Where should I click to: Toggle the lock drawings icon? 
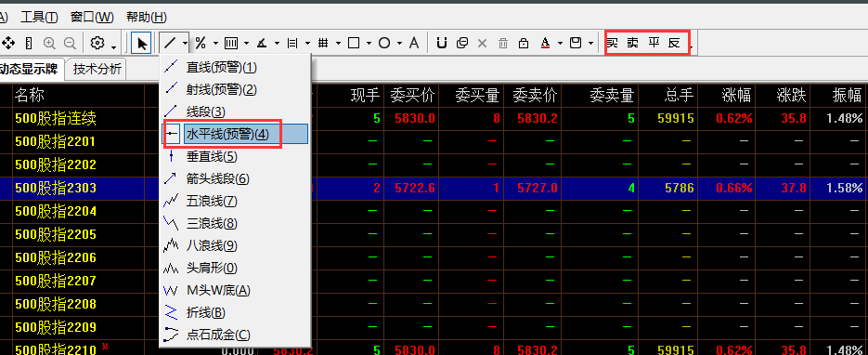coord(524,43)
